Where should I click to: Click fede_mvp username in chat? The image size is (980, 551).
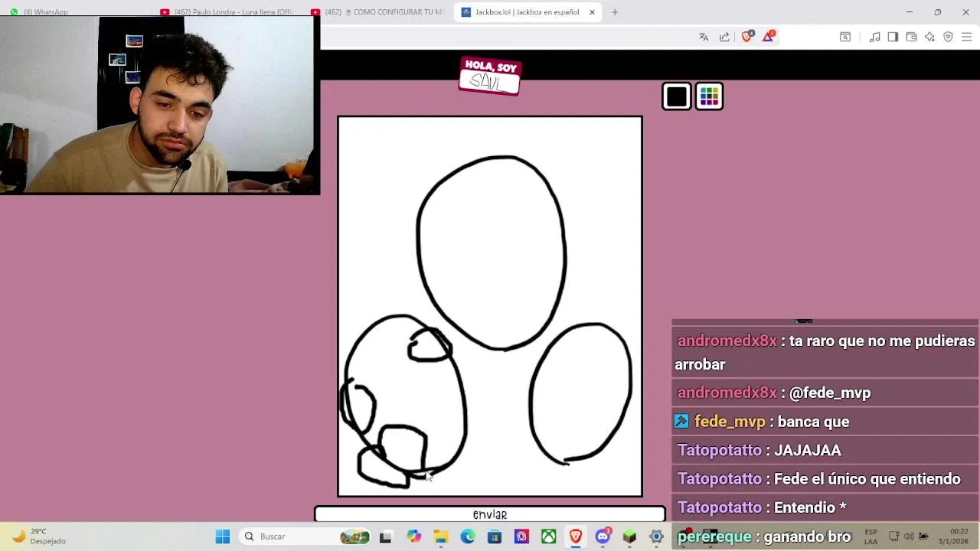click(x=730, y=422)
